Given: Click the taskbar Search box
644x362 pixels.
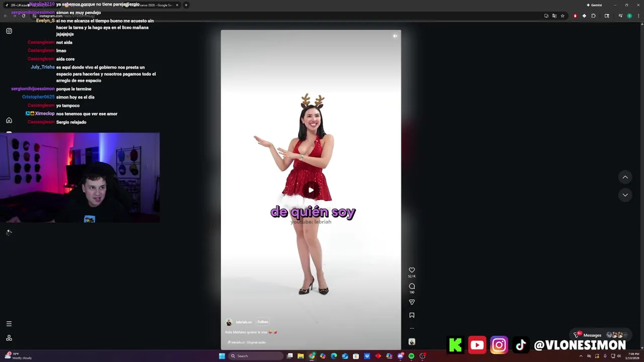Looking at the screenshot, I should point(256,356).
